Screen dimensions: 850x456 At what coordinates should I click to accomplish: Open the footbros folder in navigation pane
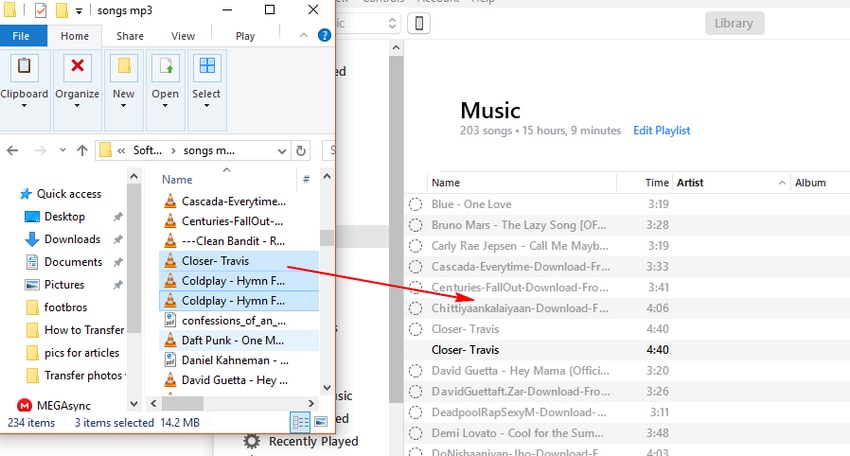[65, 307]
